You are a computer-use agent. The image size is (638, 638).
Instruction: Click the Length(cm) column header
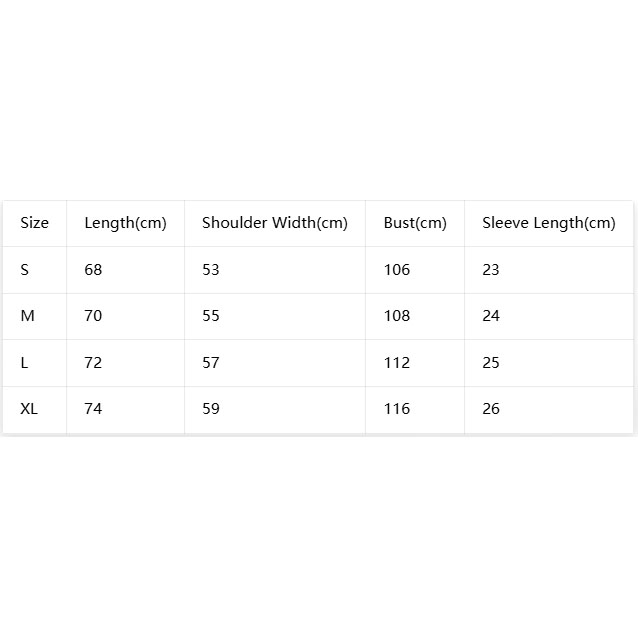125,223
